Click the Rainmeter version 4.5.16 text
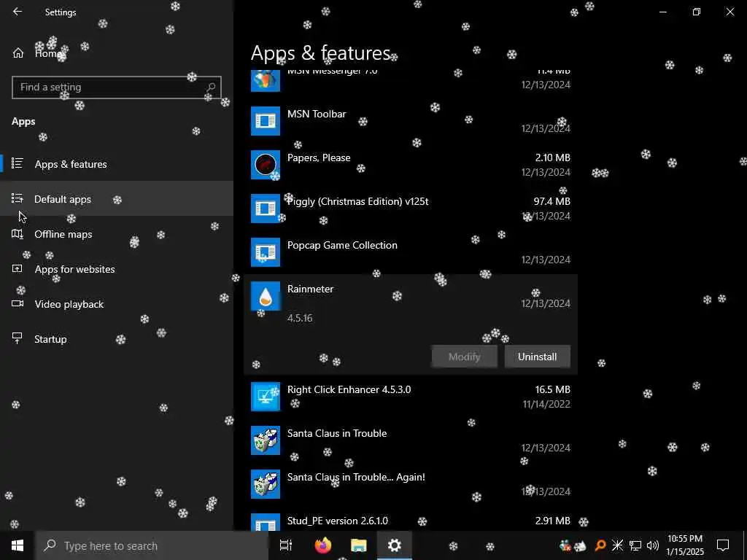The image size is (747, 560). point(300,318)
